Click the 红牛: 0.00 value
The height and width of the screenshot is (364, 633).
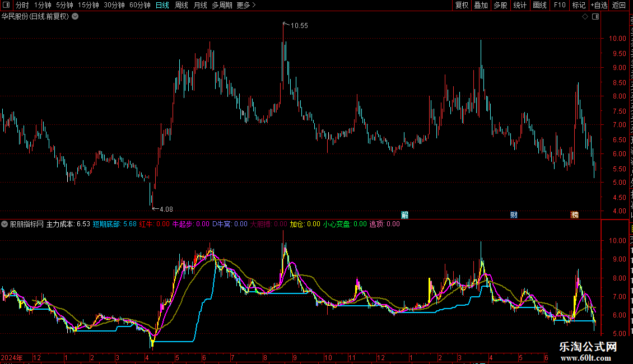(x=155, y=224)
